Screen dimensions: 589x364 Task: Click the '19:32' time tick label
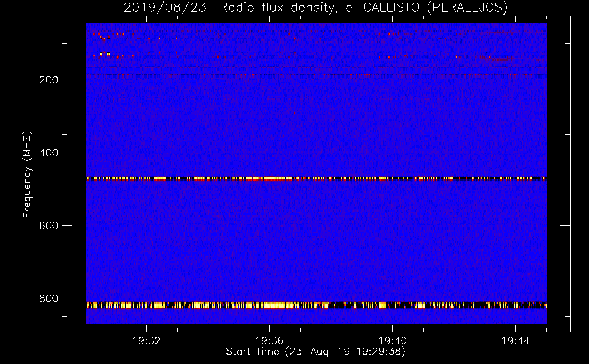tap(146, 341)
